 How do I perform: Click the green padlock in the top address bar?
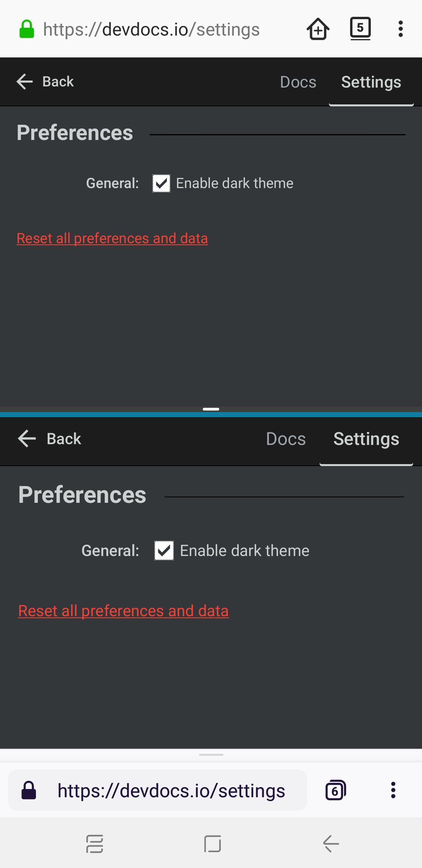[x=26, y=29]
